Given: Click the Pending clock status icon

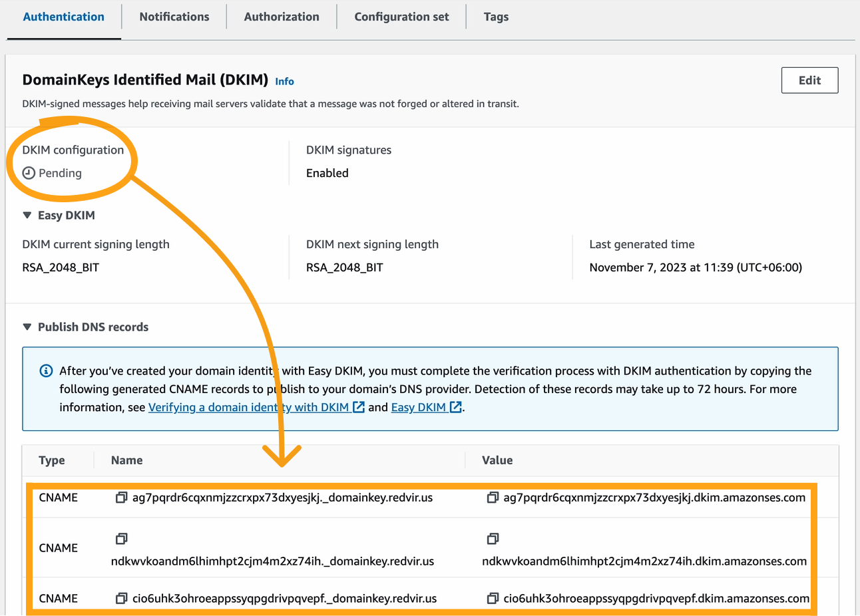Looking at the screenshot, I should coord(29,173).
